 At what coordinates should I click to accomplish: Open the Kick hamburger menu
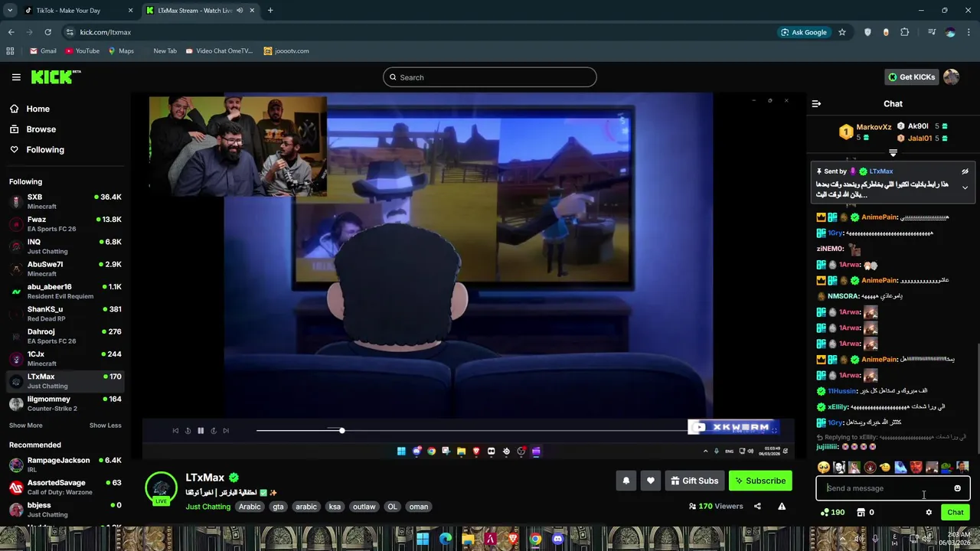pyautogui.click(x=16, y=77)
